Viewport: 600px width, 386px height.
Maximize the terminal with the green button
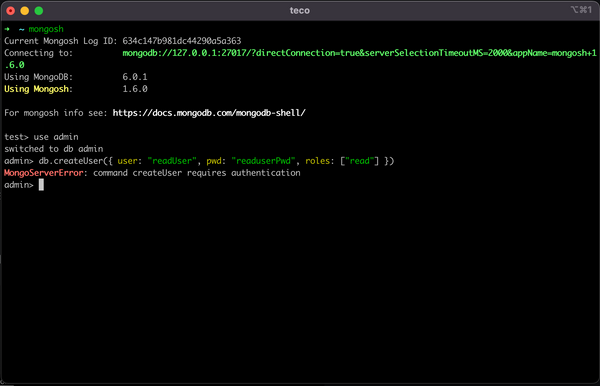(39, 11)
